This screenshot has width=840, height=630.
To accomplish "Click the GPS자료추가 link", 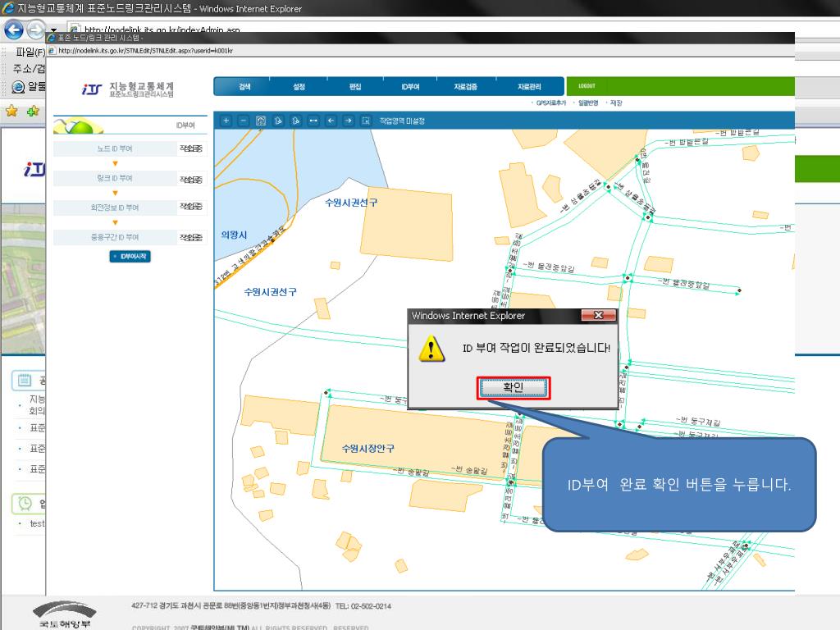I will (x=550, y=103).
